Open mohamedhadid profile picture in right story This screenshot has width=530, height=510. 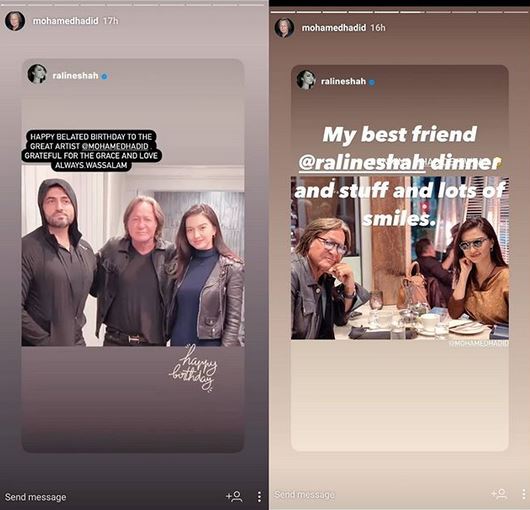click(284, 28)
